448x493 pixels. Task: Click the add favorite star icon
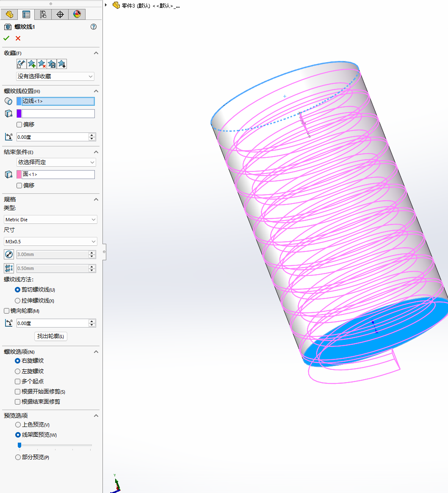(x=32, y=64)
